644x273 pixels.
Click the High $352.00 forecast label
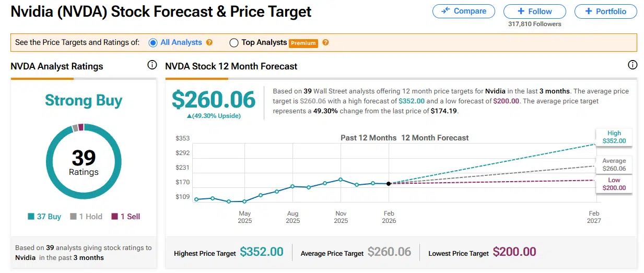tap(614, 137)
